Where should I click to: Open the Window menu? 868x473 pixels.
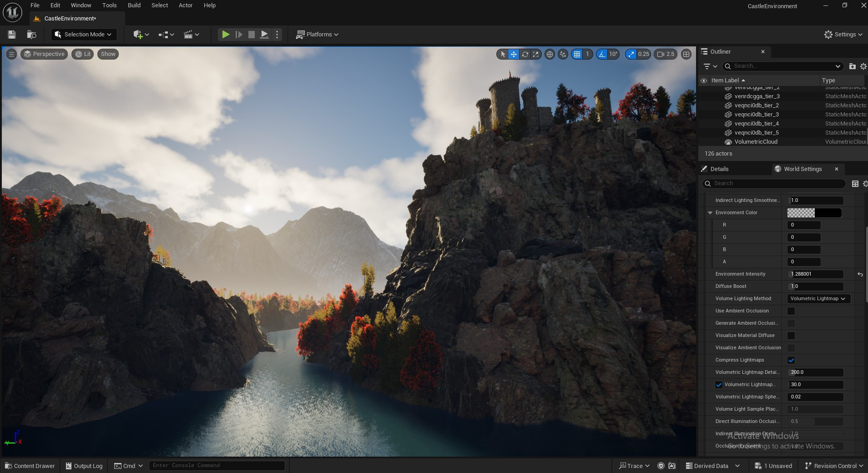pos(81,5)
